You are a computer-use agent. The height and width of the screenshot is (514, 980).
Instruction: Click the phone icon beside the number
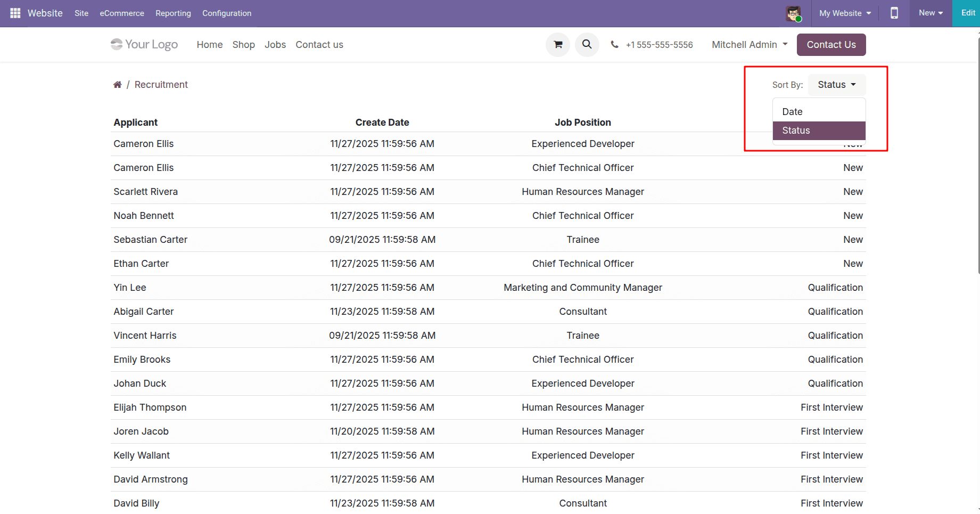tap(615, 45)
